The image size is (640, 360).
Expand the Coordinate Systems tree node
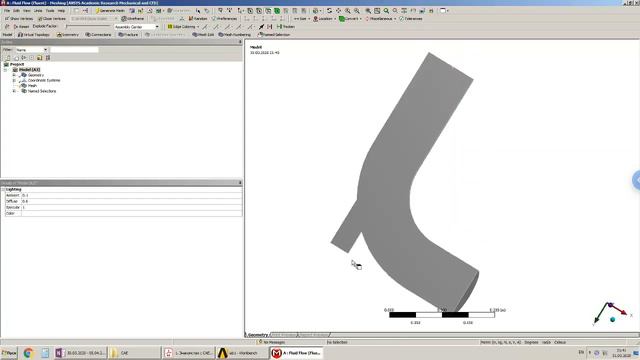(14, 80)
